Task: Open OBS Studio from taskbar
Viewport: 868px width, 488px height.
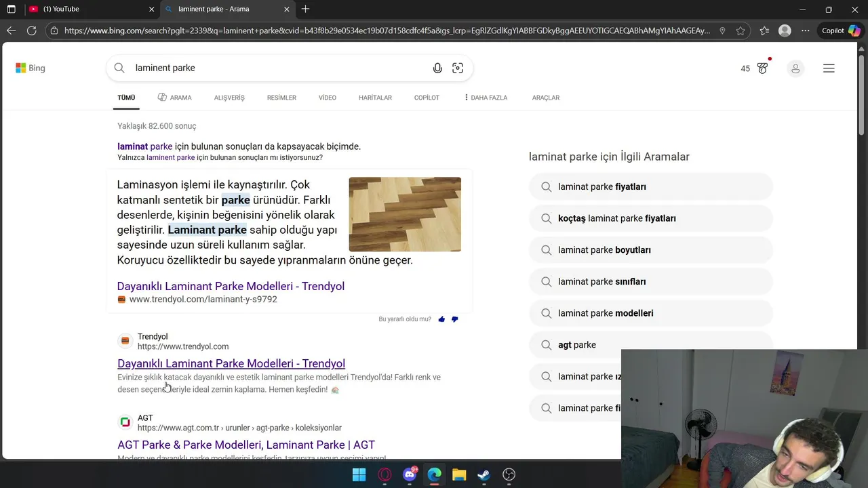Action: 509,474
